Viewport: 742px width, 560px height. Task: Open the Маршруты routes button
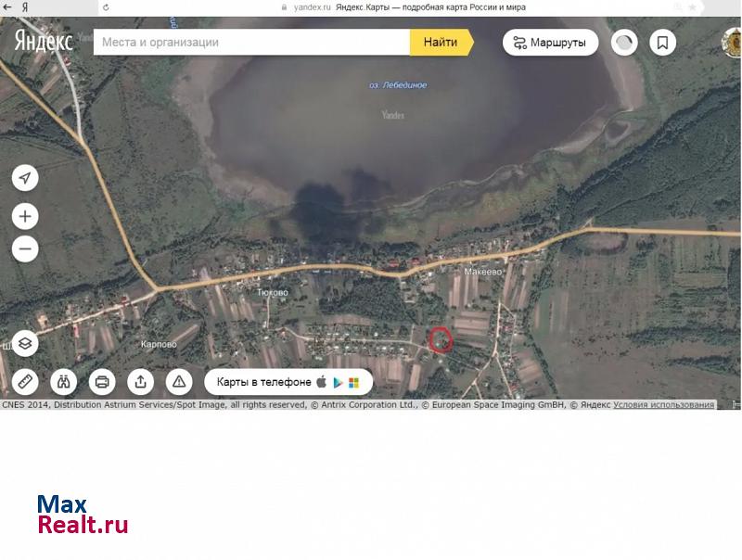pyautogui.click(x=550, y=43)
